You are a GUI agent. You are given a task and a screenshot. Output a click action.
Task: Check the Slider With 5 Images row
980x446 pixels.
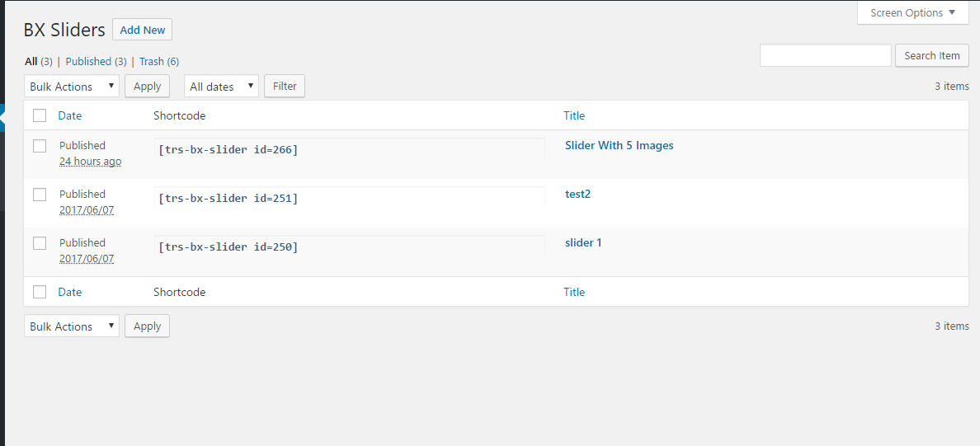(40, 146)
